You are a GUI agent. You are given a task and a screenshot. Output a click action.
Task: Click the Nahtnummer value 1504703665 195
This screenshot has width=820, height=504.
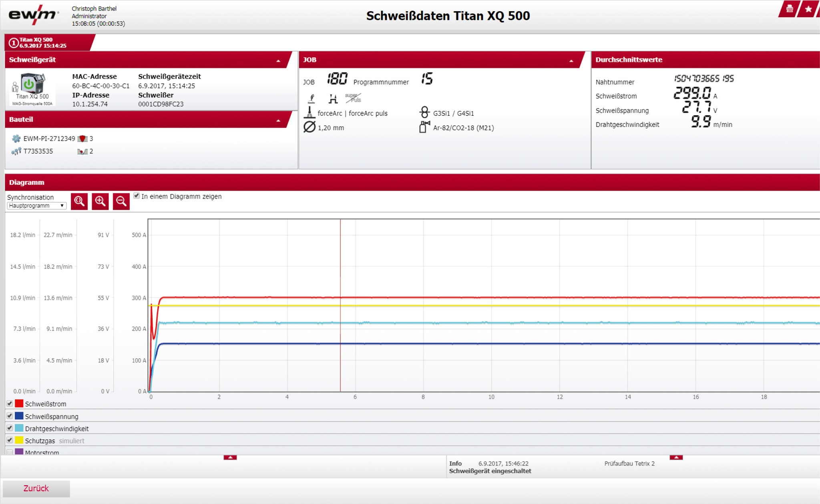(704, 78)
